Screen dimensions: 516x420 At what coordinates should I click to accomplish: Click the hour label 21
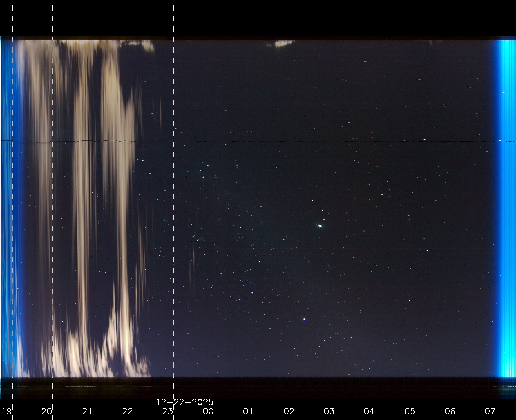pos(87,411)
